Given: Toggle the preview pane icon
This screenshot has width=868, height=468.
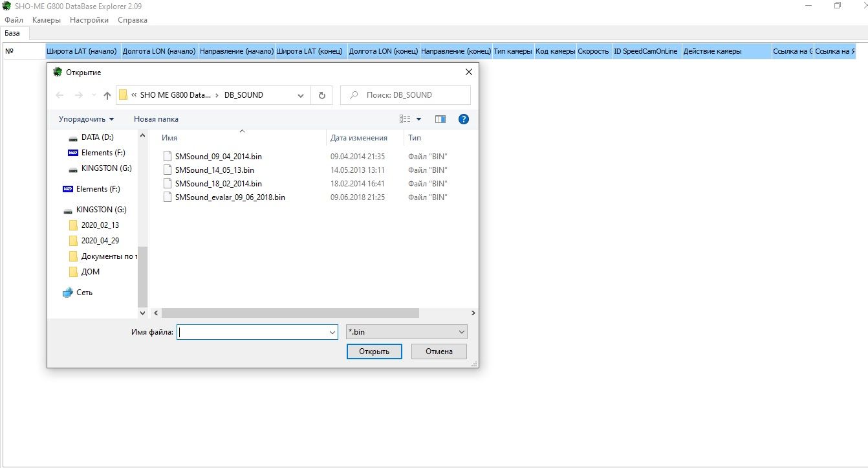Looking at the screenshot, I should [440, 119].
